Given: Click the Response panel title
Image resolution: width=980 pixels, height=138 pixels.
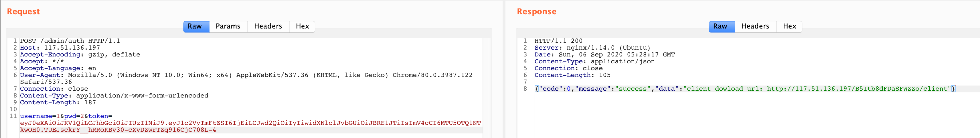Looking at the screenshot, I should pyautogui.click(x=536, y=12).
